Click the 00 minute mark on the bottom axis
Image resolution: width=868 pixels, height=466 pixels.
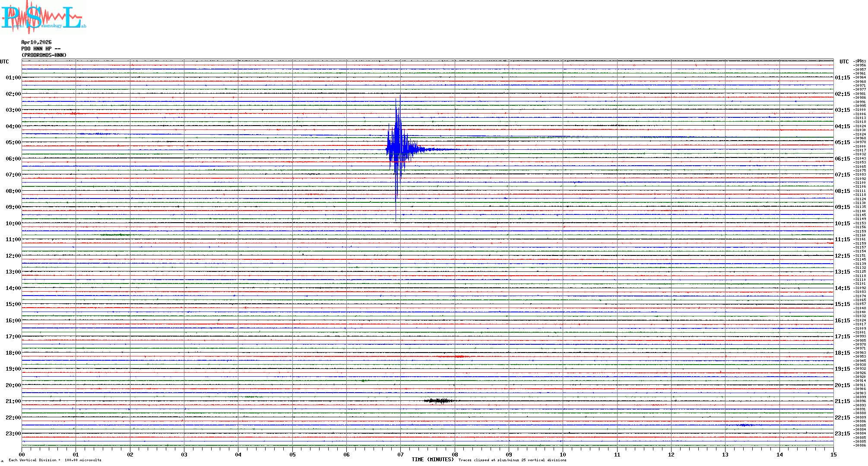(22, 454)
